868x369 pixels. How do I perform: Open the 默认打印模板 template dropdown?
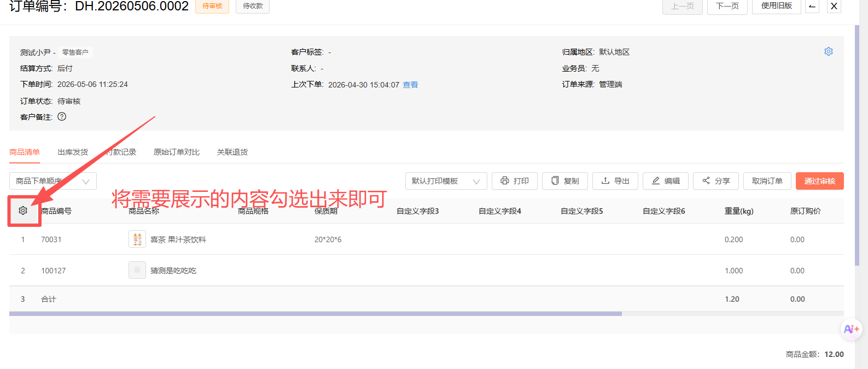point(446,181)
